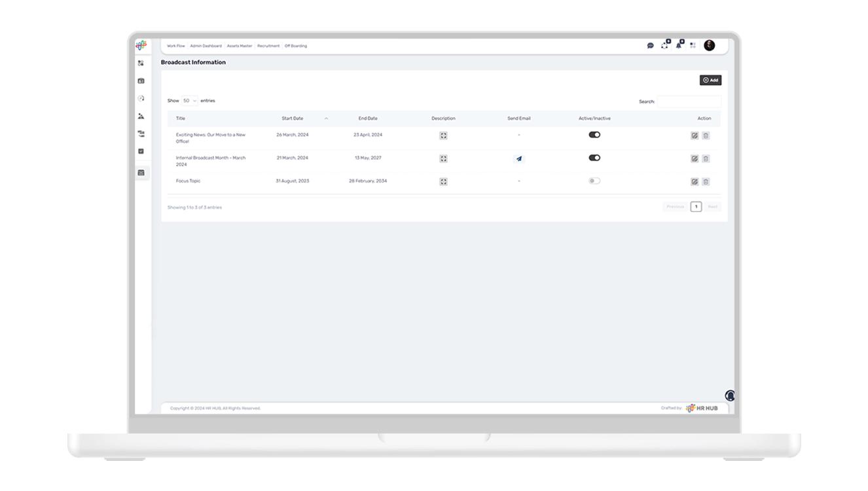Select page 1 in pagination
This screenshot has height=491, width=868.
tap(696, 207)
